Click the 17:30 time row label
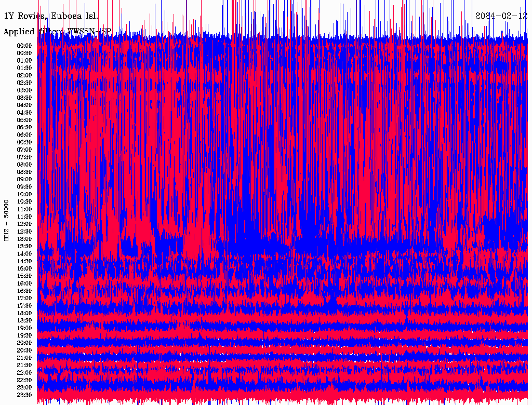Image resolution: width=532 pixels, height=405 pixels. click(x=24, y=306)
